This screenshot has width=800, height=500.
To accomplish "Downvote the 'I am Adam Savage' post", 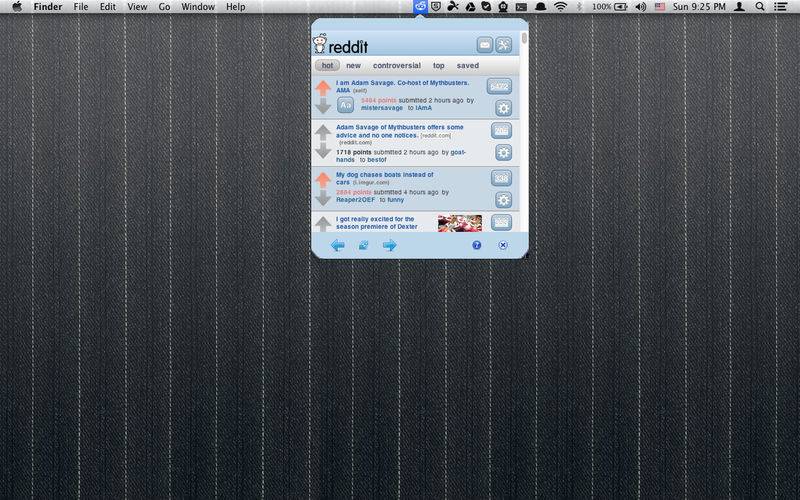I will (322, 106).
